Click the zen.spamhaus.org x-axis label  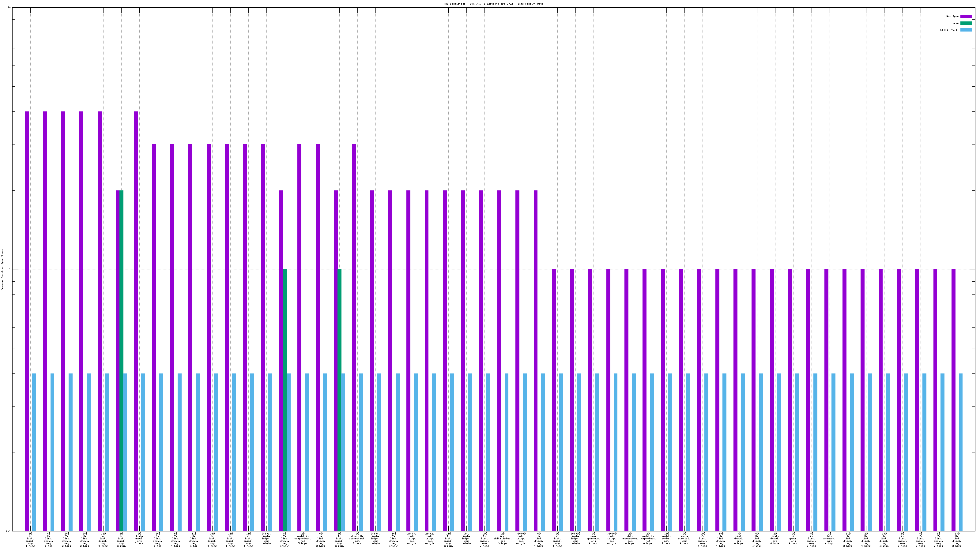pos(593,538)
